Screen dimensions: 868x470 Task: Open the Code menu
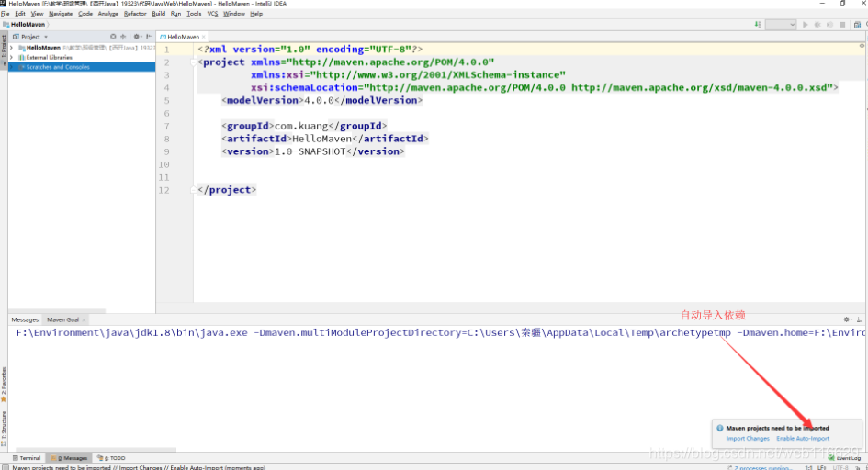click(x=85, y=14)
